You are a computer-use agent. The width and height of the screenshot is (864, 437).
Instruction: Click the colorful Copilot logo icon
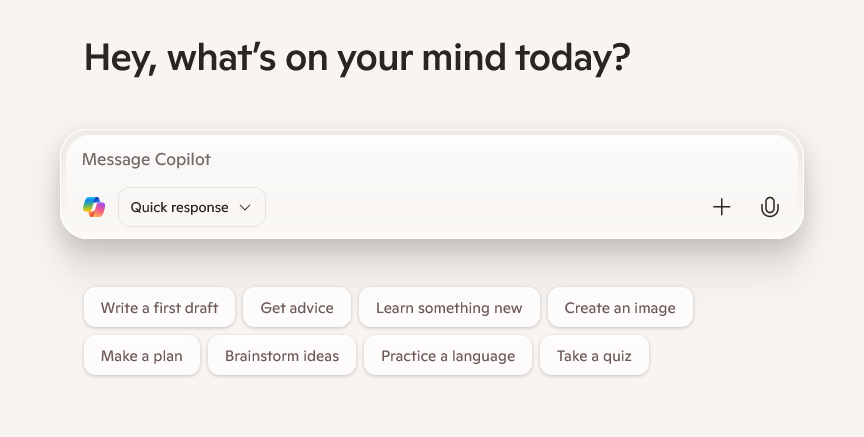click(94, 207)
